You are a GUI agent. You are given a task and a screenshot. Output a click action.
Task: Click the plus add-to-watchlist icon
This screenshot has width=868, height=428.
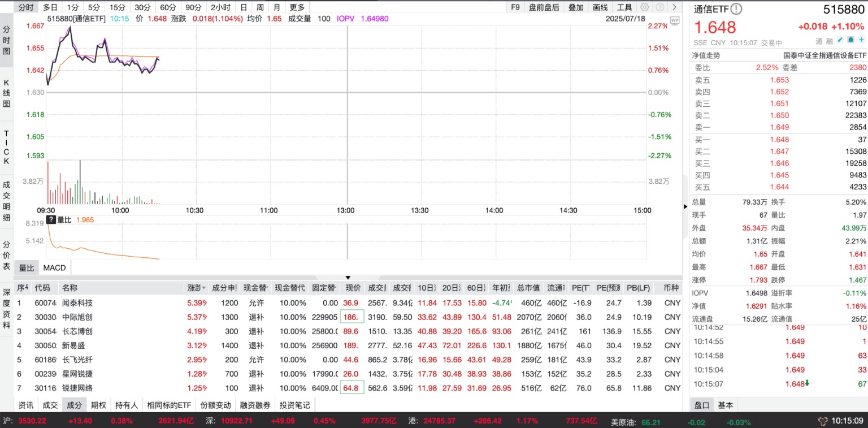coord(861,40)
